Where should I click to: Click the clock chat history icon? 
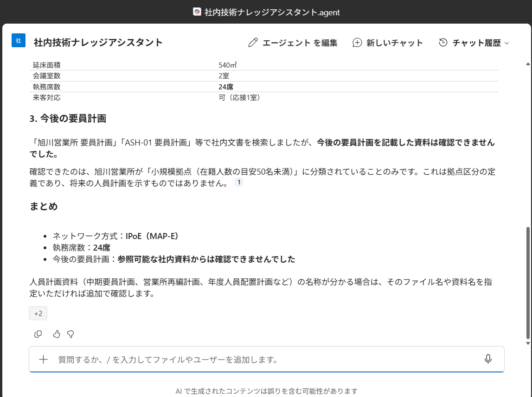443,42
